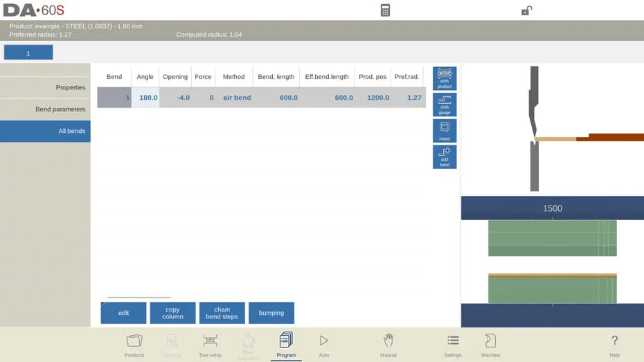
Task: Open the Machine page
Action: 490,345
